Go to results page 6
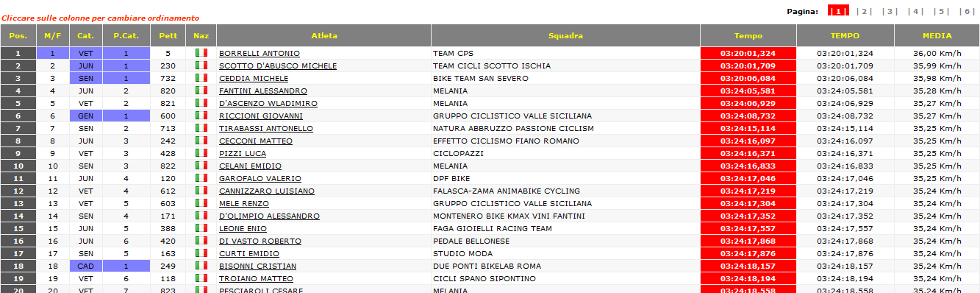Image resolution: width=980 pixels, height=293 pixels. [968, 11]
